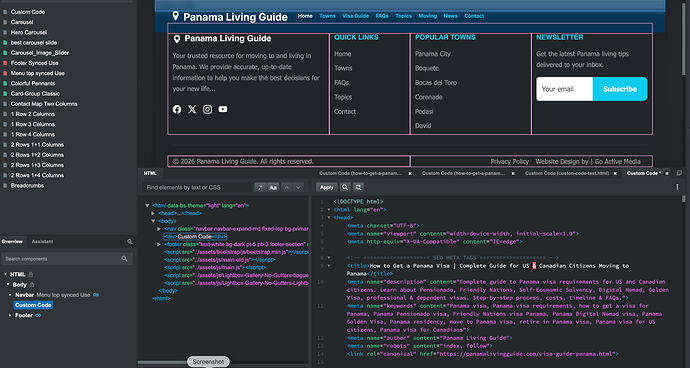690x368 pixels.
Task: Click the Screenshot pill button
Action: (x=209, y=362)
